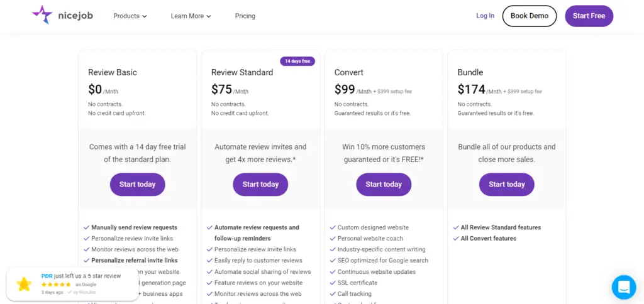
Task: Click checkmark beside Feature reviews on your website
Action: pyautogui.click(x=209, y=283)
